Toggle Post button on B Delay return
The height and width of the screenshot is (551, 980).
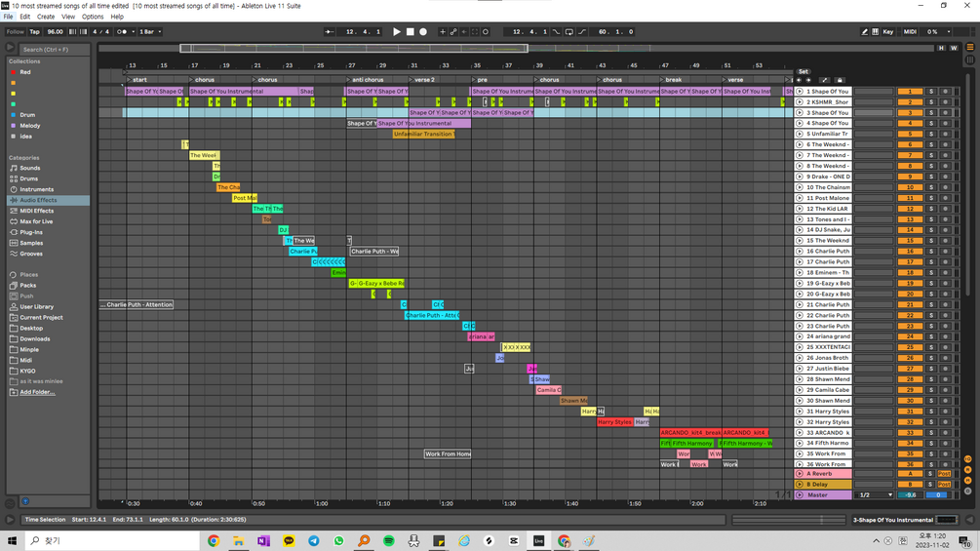pos(944,484)
